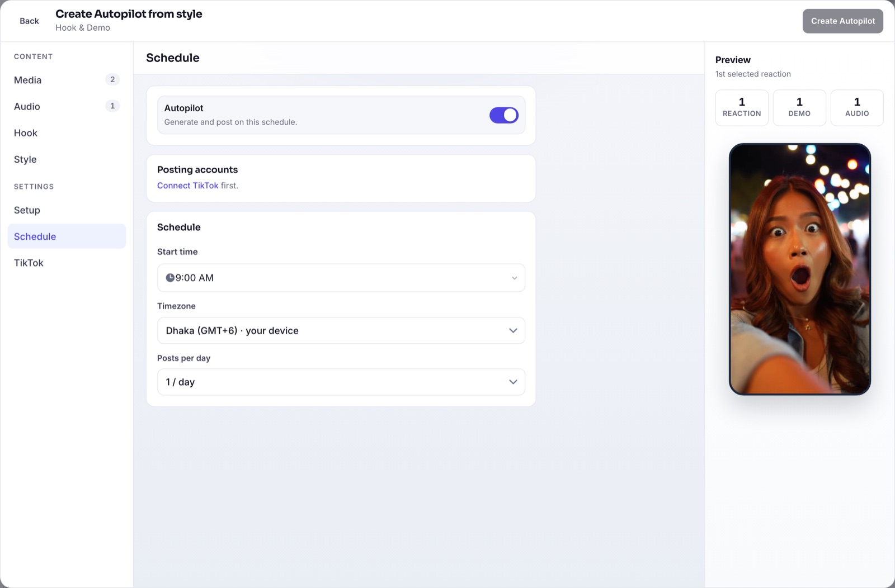Click the Media count badge 2

(x=112, y=79)
